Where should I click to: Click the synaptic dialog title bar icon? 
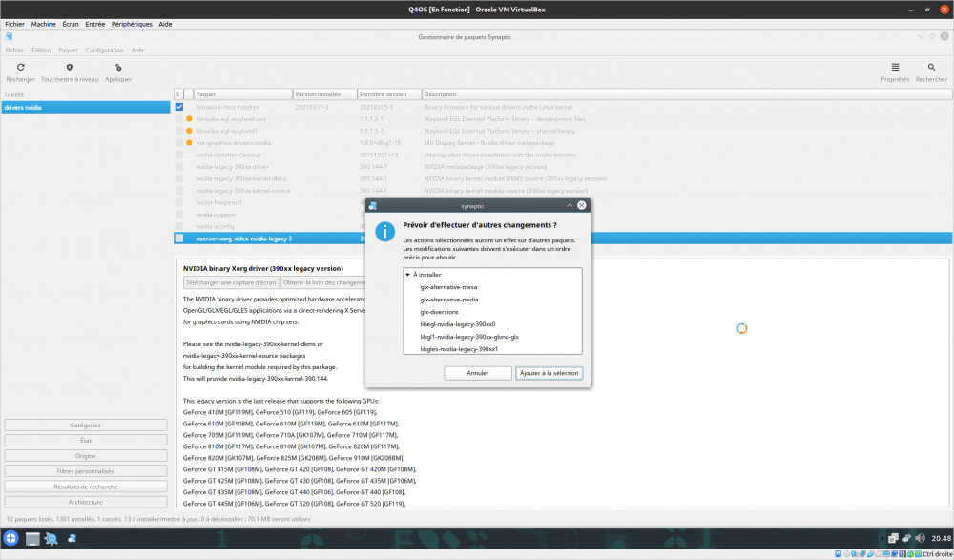coord(373,206)
